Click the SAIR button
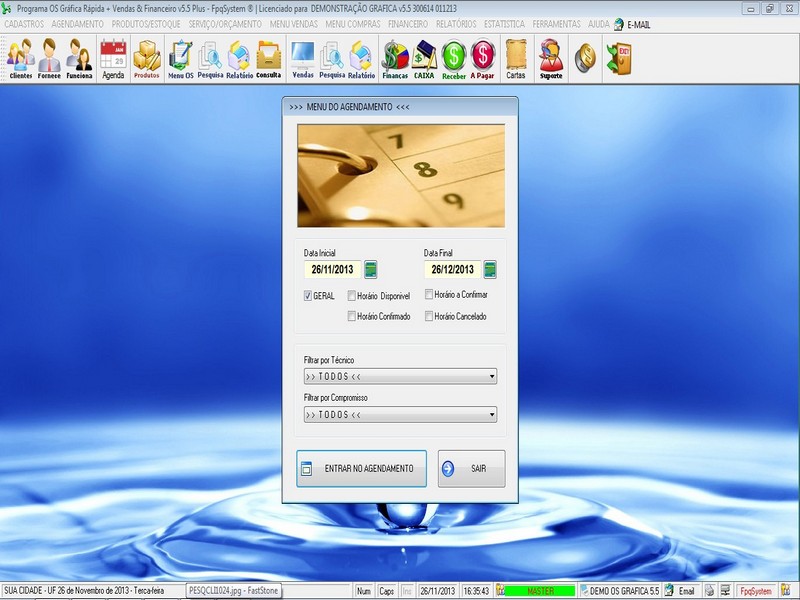The height and width of the screenshot is (600, 800). pyautogui.click(x=471, y=466)
